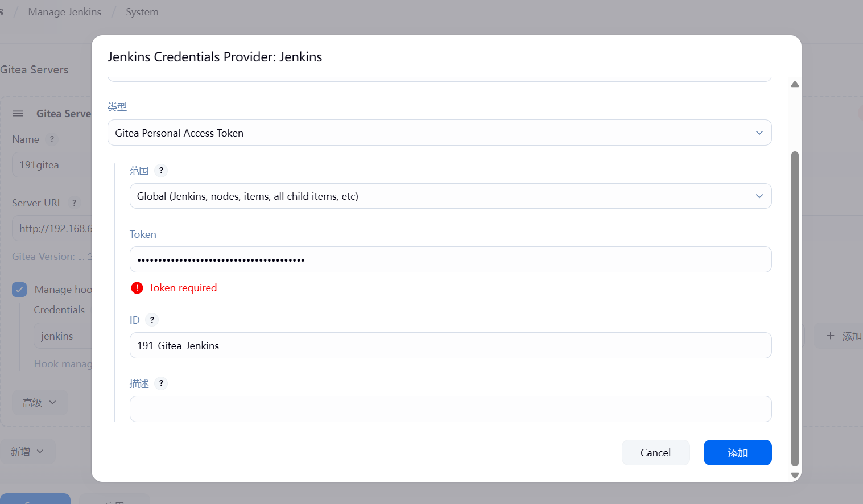Click the Gitea Servers heading
The width and height of the screenshot is (863, 504).
[34, 69]
